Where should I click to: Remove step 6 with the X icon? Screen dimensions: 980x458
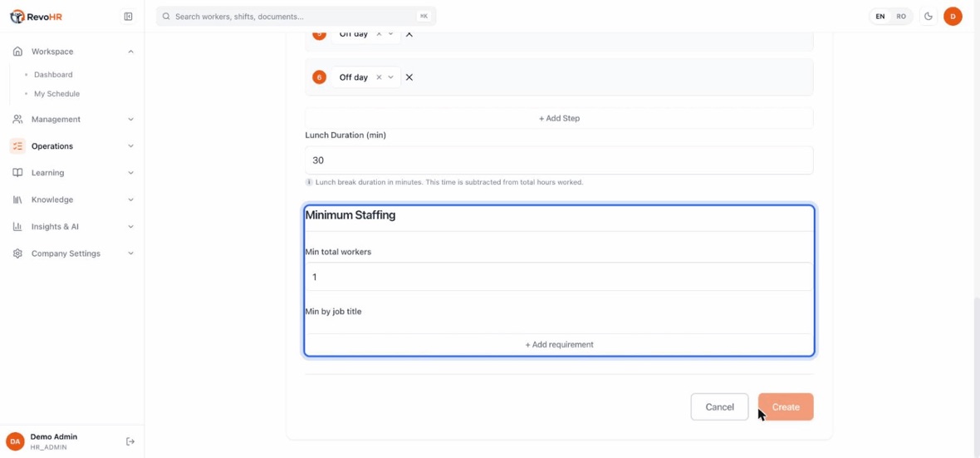(409, 77)
